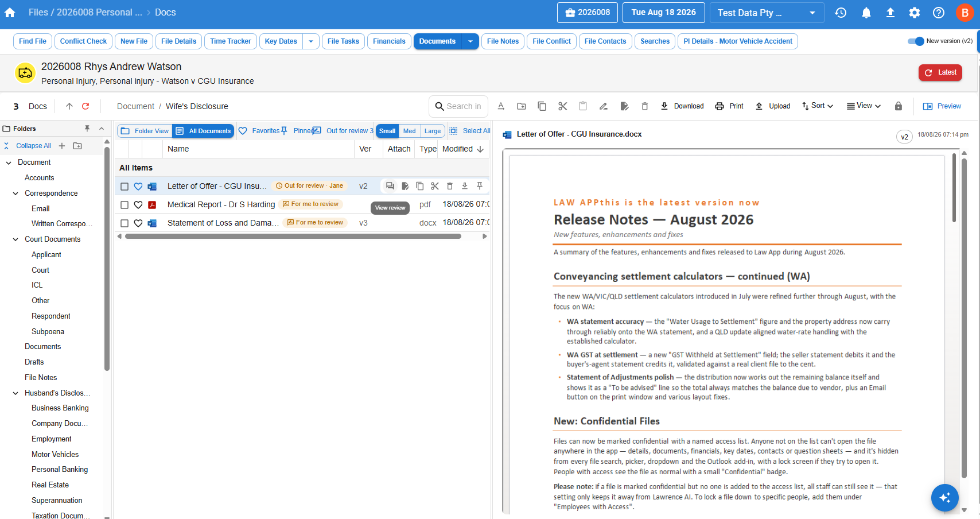Check the Letter of Offer row checkbox
This screenshot has width=980, height=519.
pyautogui.click(x=125, y=187)
